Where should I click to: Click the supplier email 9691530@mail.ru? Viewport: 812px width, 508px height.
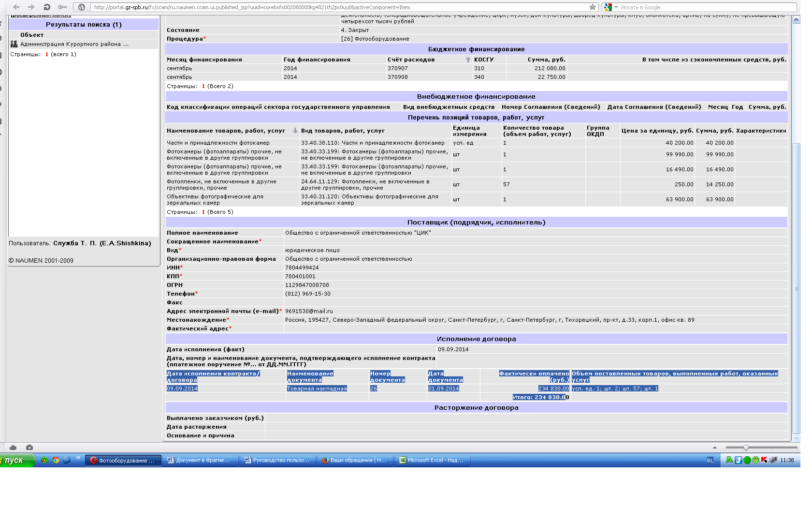click(x=309, y=311)
